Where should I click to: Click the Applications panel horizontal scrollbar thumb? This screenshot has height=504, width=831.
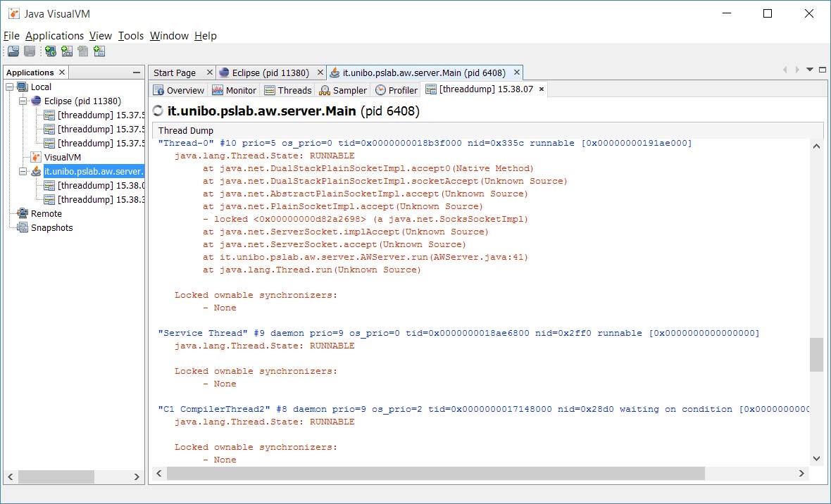tap(56, 477)
